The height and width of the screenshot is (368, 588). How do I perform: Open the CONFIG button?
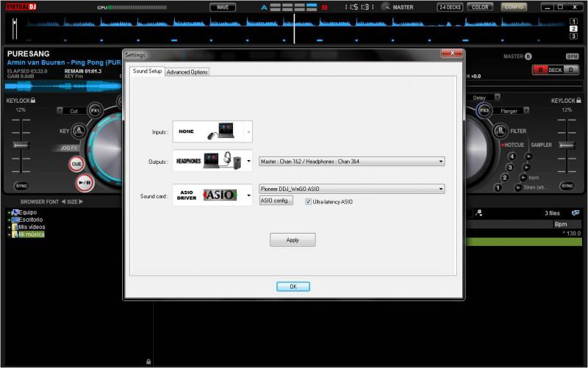[514, 7]
